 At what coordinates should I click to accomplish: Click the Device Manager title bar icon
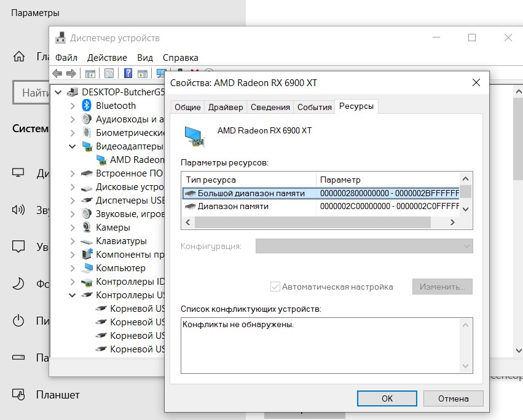pos(60,38)
